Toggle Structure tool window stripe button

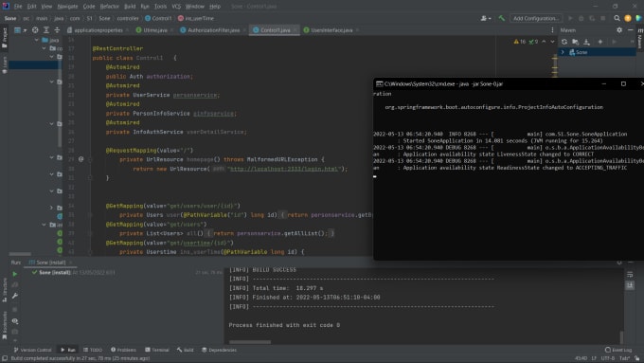[5, 290]
